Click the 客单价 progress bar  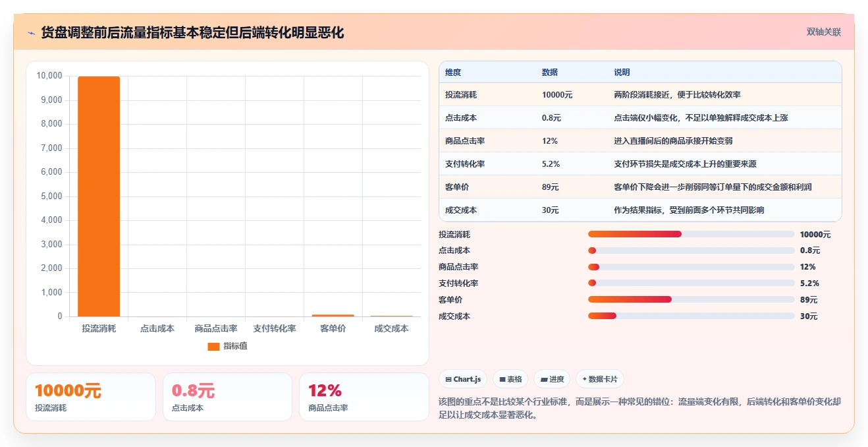coord(691,299)
